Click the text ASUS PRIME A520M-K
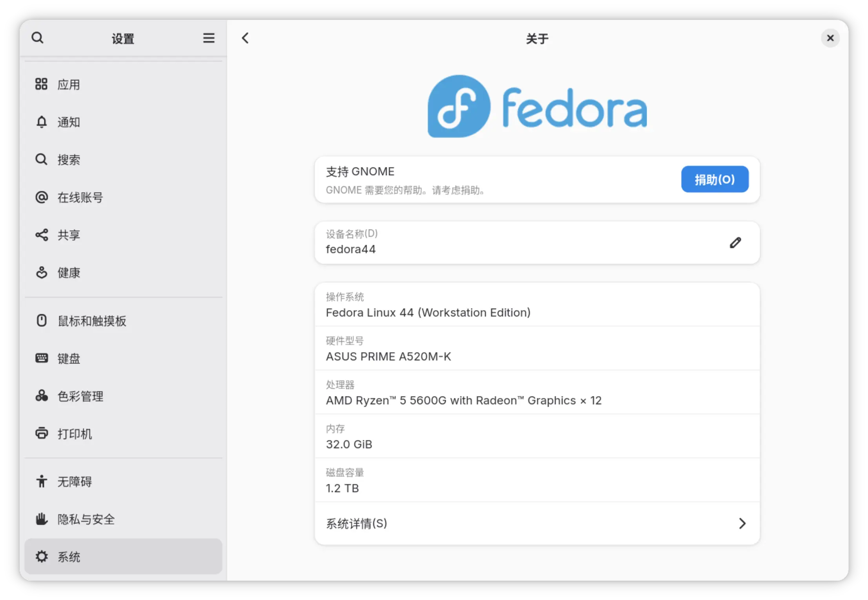The image size is (868, 600). (x=388, y=356)
